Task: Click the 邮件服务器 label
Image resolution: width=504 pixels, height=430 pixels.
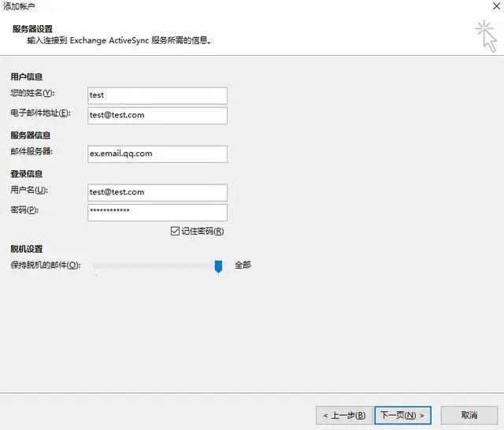Action: (31, 151)
